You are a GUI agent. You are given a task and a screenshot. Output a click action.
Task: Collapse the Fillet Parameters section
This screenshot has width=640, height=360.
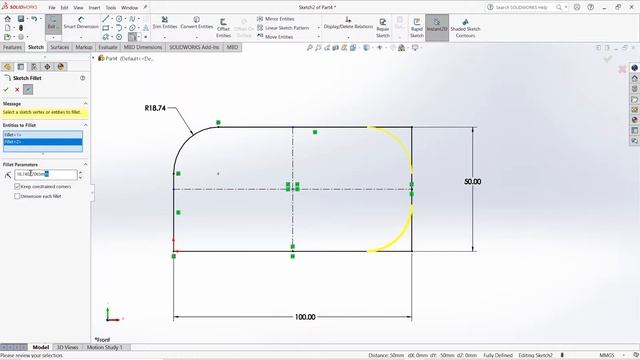[85, 164]
